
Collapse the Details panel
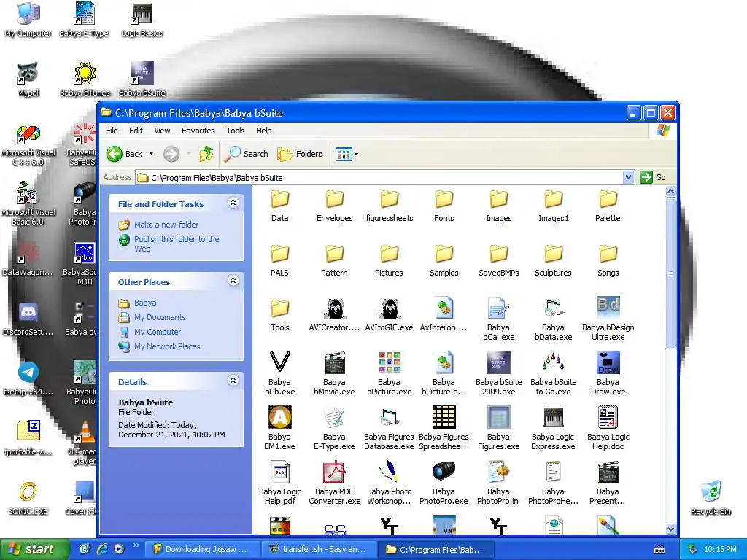point(233,381)
